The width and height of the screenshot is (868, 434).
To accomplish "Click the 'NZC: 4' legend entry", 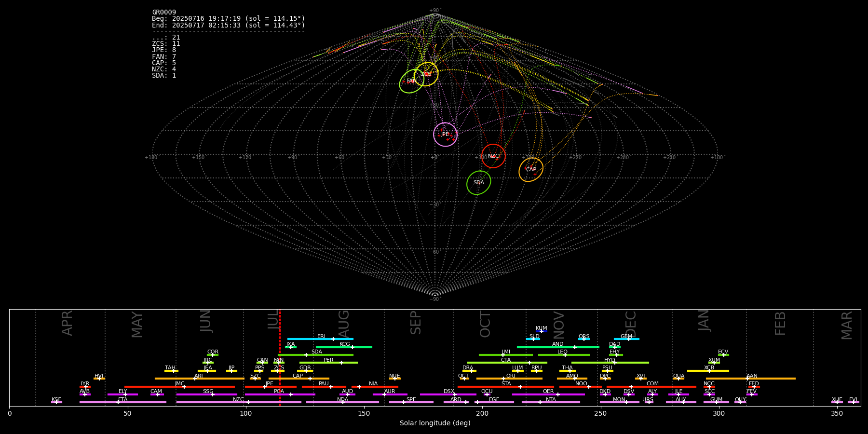I will (164, 69).
